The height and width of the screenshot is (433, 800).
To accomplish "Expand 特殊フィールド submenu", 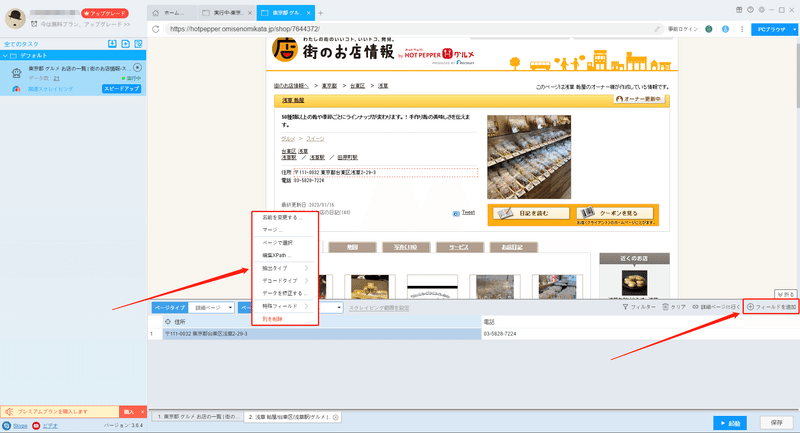I will [285, 306].
